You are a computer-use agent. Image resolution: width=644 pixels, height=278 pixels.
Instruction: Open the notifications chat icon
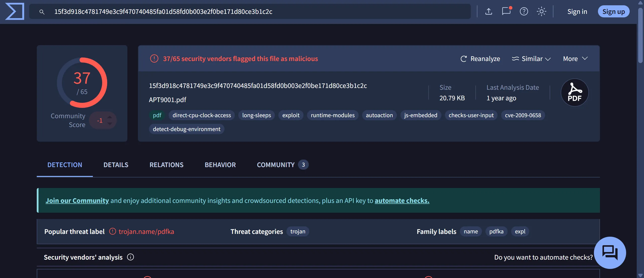click(x=506, y=11)
